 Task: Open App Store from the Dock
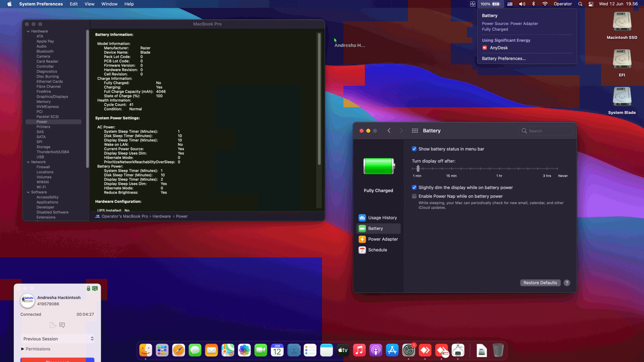392,351
